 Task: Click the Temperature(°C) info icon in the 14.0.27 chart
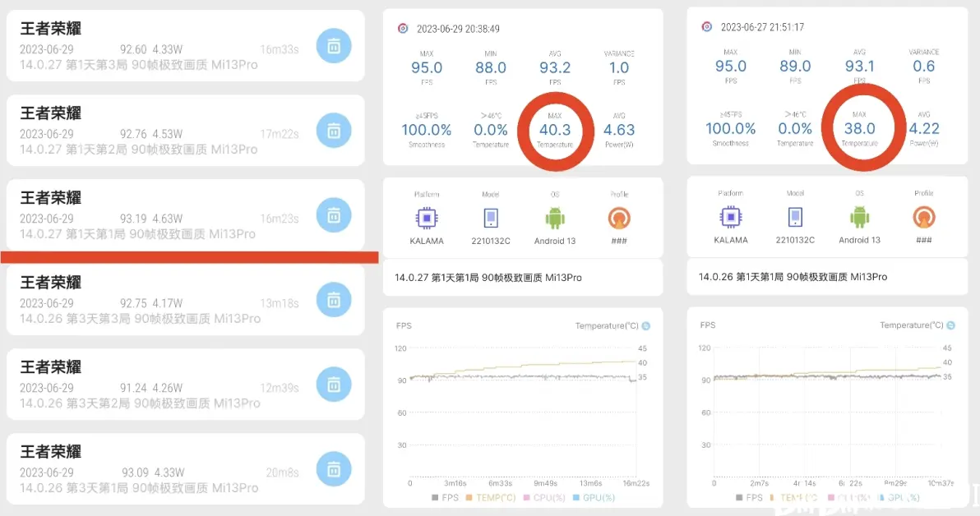[646, 326]
